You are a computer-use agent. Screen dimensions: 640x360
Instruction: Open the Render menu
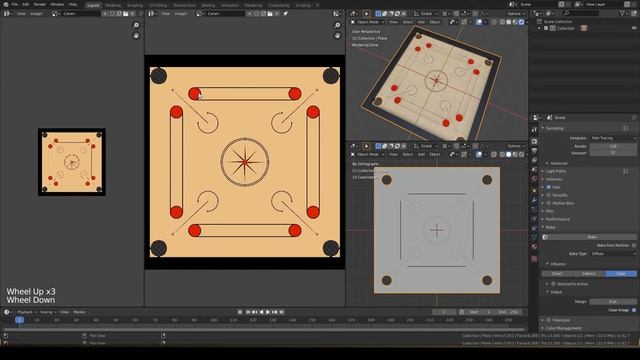coord(40,4)
